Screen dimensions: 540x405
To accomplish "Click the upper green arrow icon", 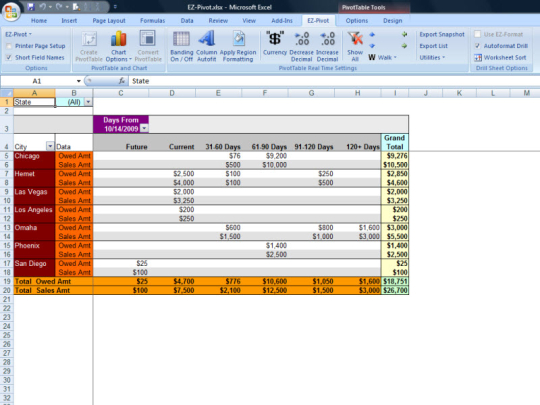I will pos(405,34).
